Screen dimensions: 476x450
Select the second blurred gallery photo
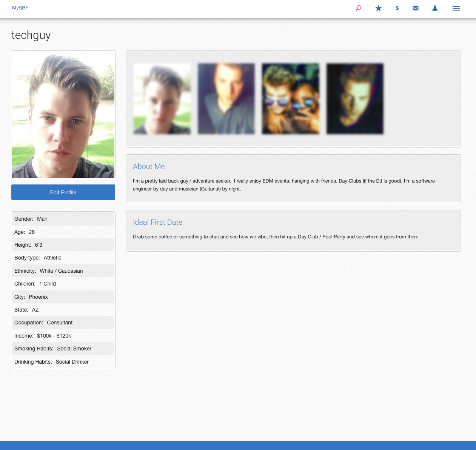click(x=226, y=99)
